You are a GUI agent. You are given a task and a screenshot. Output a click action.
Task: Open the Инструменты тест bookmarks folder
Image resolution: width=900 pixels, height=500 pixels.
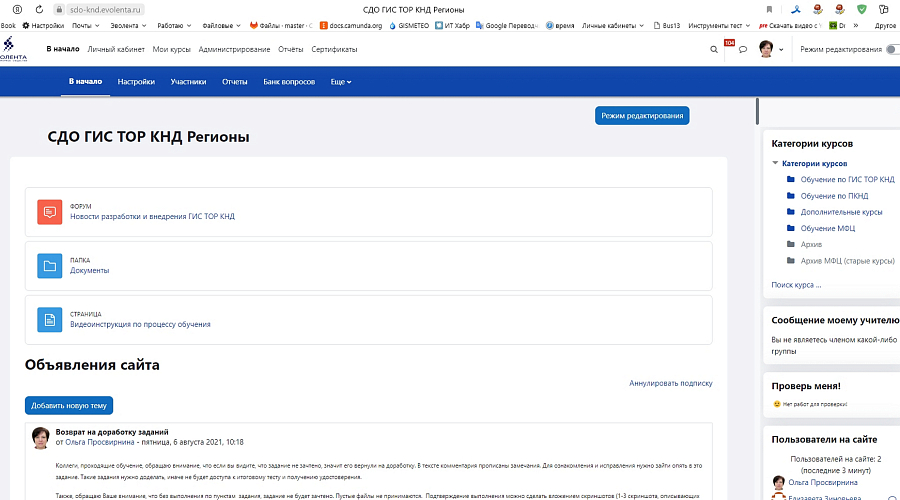(719, 25)
